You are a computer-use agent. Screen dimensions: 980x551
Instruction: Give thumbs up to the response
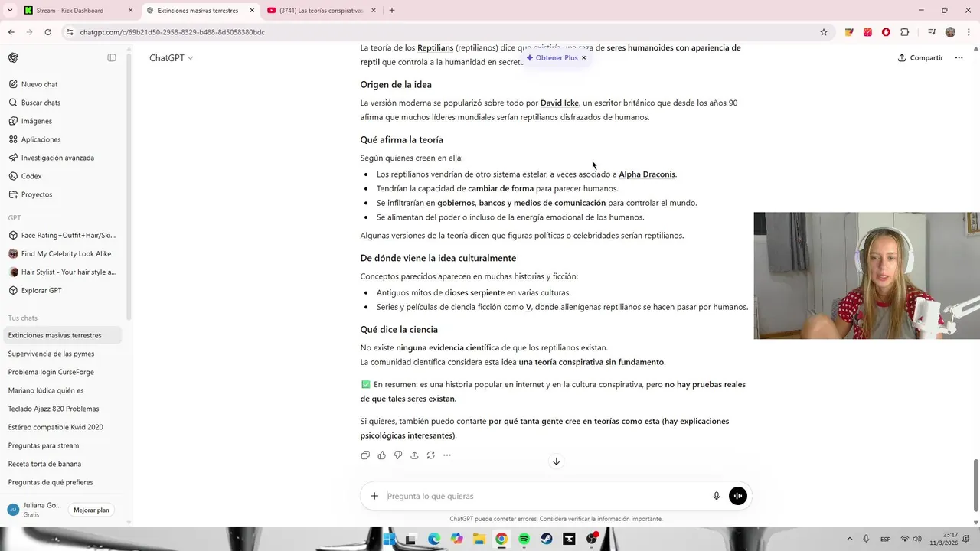(x=382, y=455)
